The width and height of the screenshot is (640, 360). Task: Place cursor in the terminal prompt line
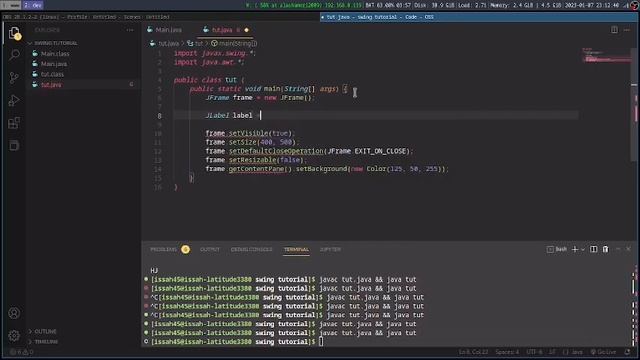click(321, 342)
